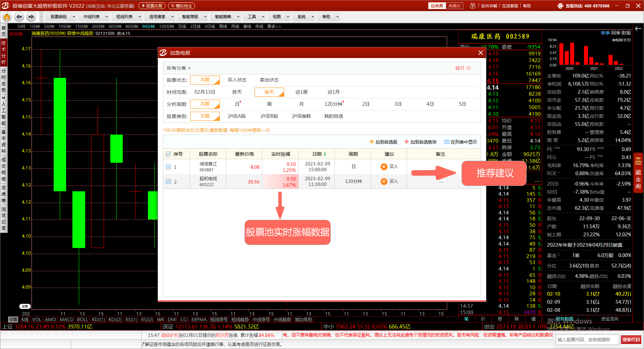Toggle checkbox for row 2 起帆电缆
644x349 pixels.
(x=168, y=182)
